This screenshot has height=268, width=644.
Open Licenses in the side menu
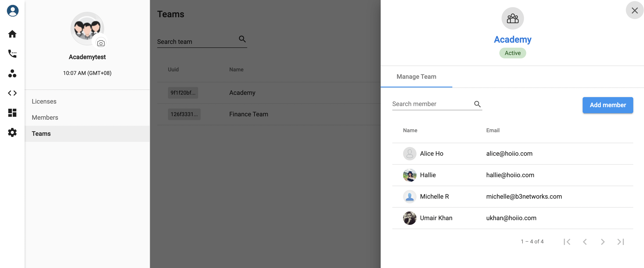tap(87, 101)
